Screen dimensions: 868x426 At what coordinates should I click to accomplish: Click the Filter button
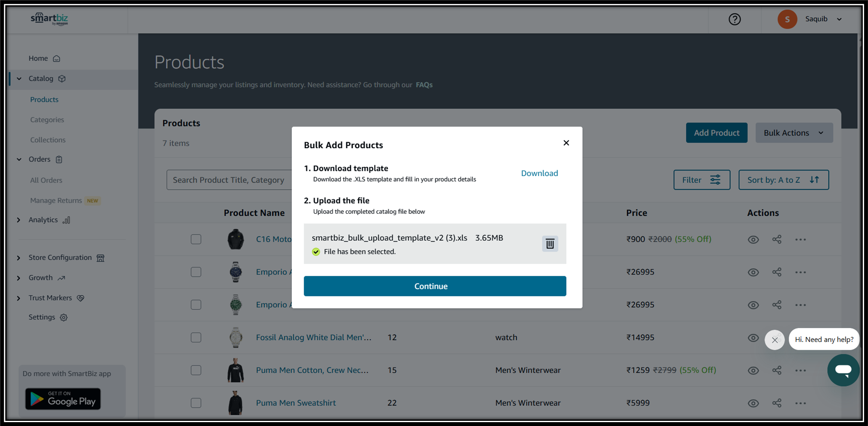(x=702, y=180)
